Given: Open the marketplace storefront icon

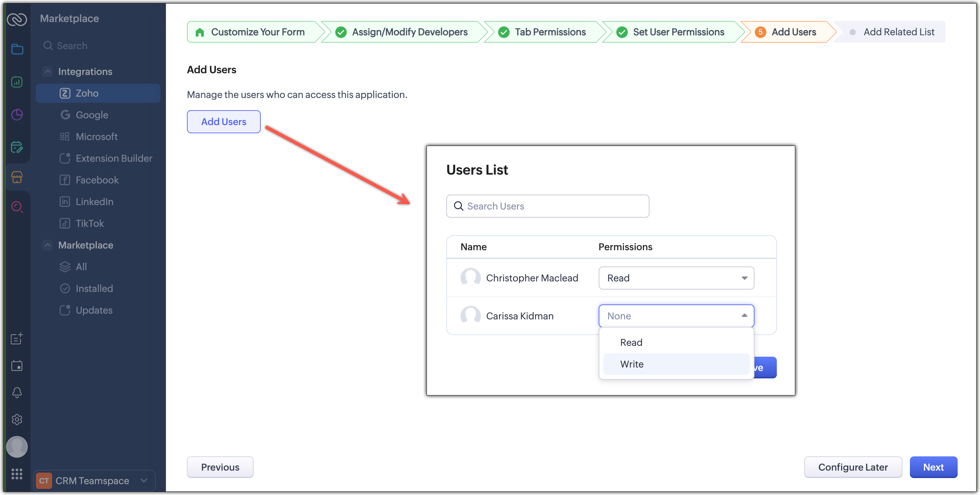Looking at the screenshot, I should tap(17, 177).
